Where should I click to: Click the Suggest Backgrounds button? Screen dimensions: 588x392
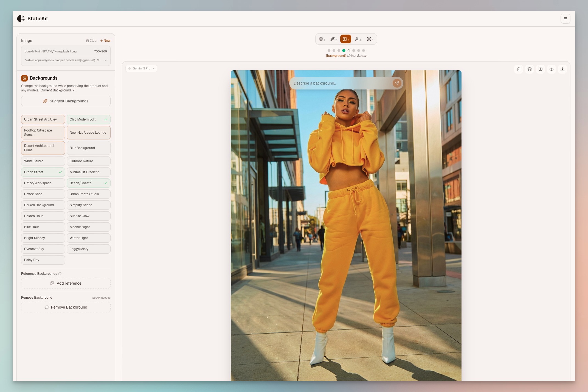coord(66,101)
